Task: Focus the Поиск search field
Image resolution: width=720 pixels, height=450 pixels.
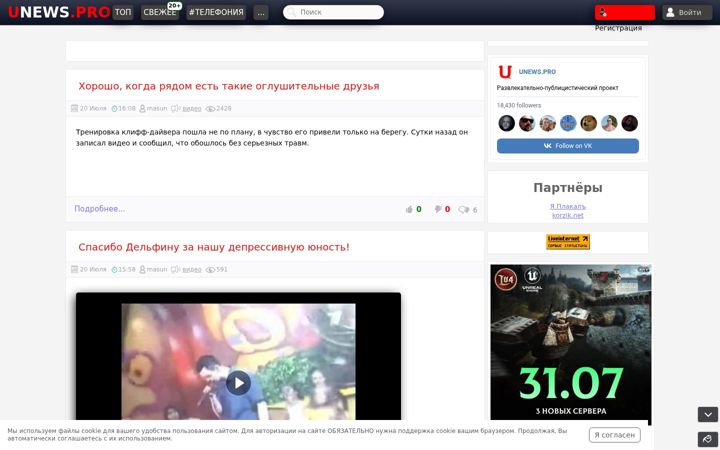Action: pyautogui.click(x=333, y=12)
